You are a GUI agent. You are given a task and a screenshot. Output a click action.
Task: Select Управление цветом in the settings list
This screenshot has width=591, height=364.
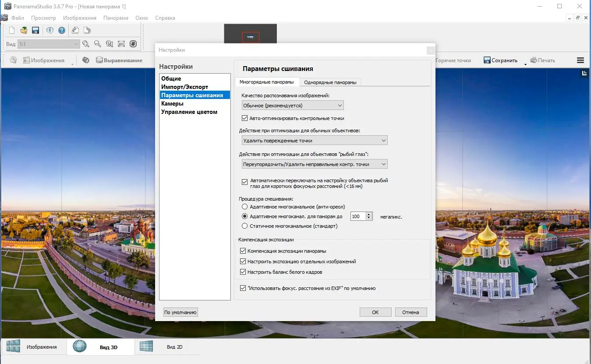[195, 112]
